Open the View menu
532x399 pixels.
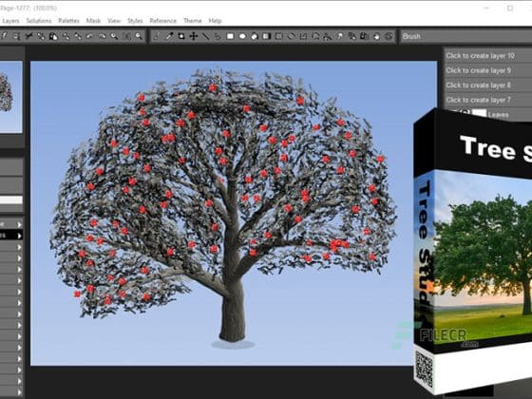[114, 21]
